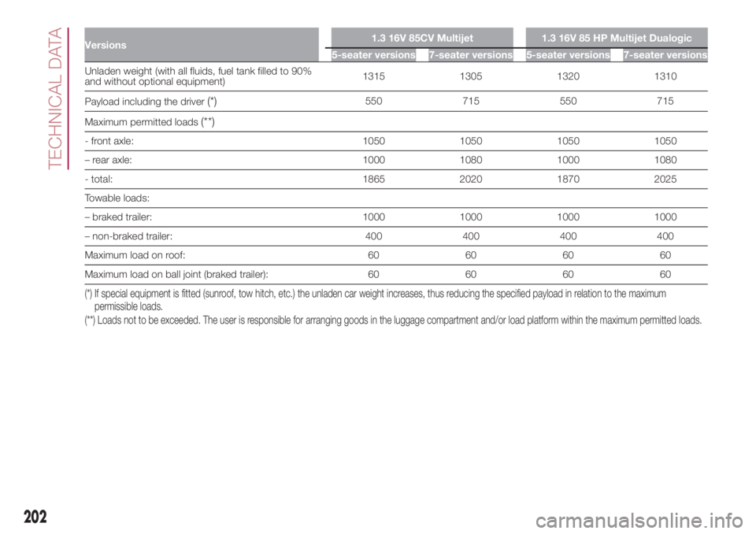Click the 'Maximum load on roof:' label
756x534 pixels.
point(135,255)
